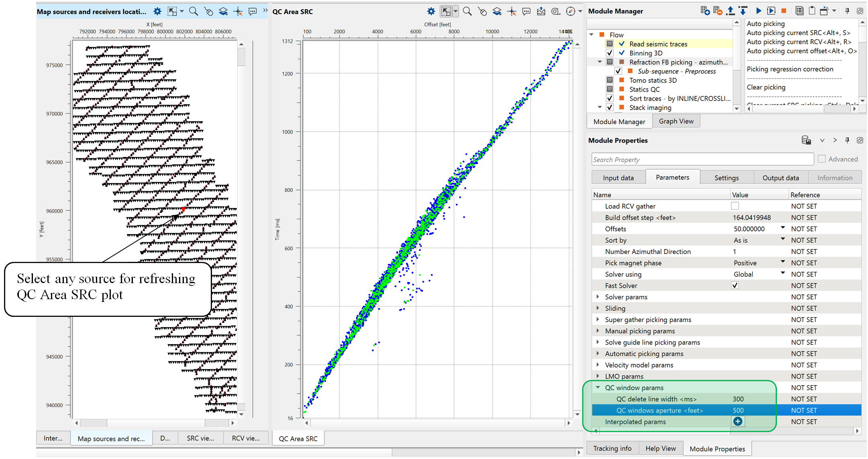Select the zoom magnifier in QC Area SRC
This screenshot has height=459, width=868.
pyautogui.click(x=467, y=11)
